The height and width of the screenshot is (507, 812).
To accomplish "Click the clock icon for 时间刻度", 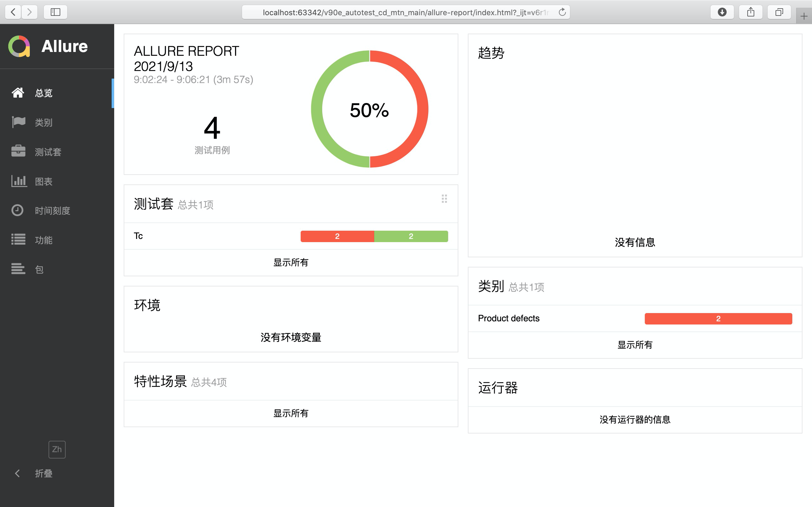I will pyautogui.click(x=17, y=211).
